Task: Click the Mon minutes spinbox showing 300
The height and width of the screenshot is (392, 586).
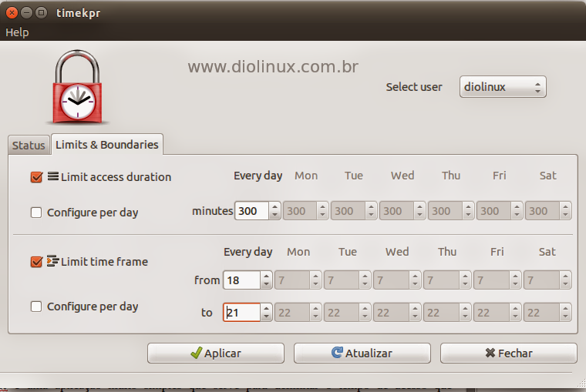Action: (305, 211)
